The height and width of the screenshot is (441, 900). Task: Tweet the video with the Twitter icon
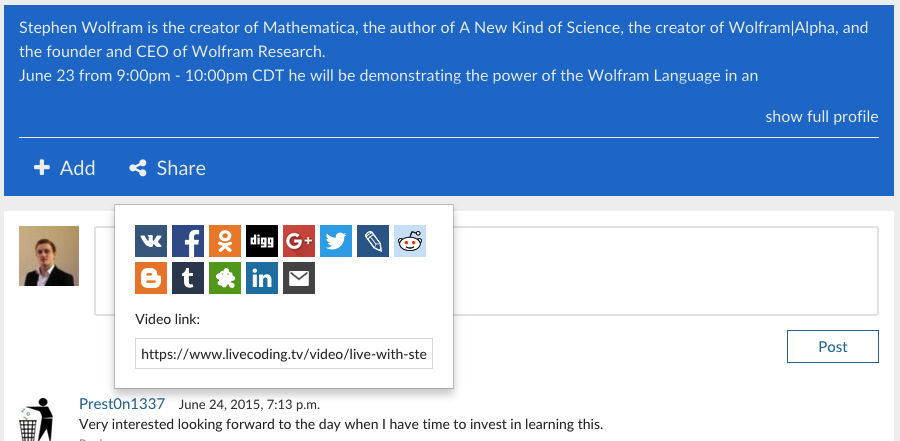(336, 241)
